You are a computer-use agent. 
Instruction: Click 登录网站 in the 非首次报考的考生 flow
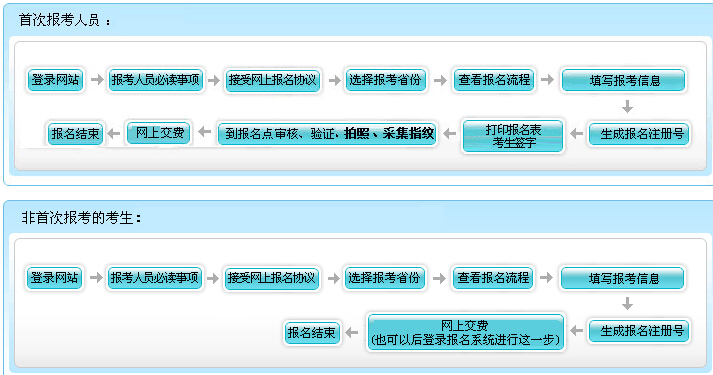(x=54, y=278)
